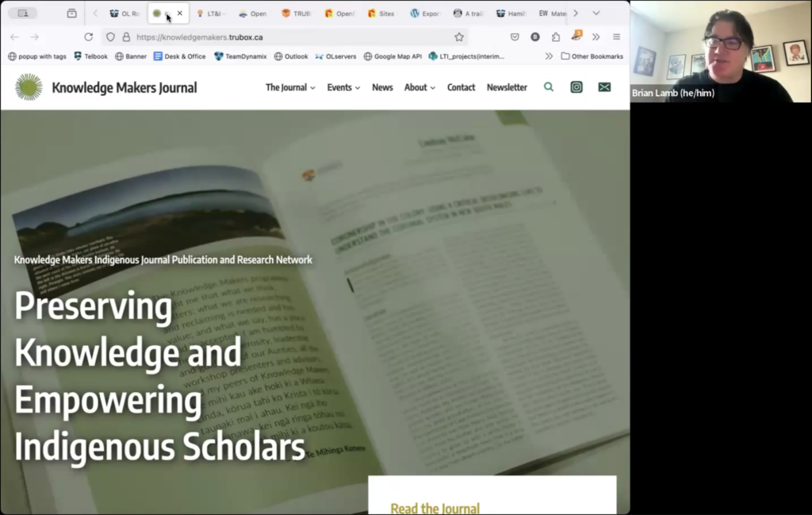Open the Desk & Office bookmark
The width and height of the screenshot is (812, 515).
180,56
